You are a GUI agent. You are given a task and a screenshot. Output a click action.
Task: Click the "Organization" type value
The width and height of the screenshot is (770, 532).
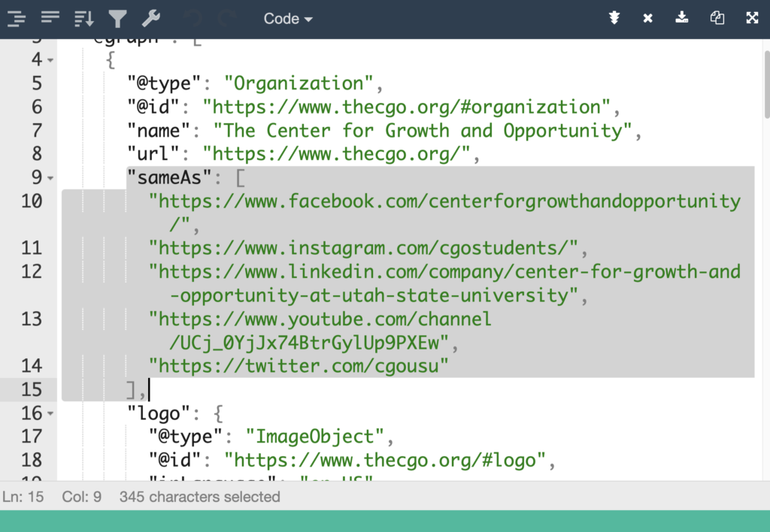tap(299, 83)
